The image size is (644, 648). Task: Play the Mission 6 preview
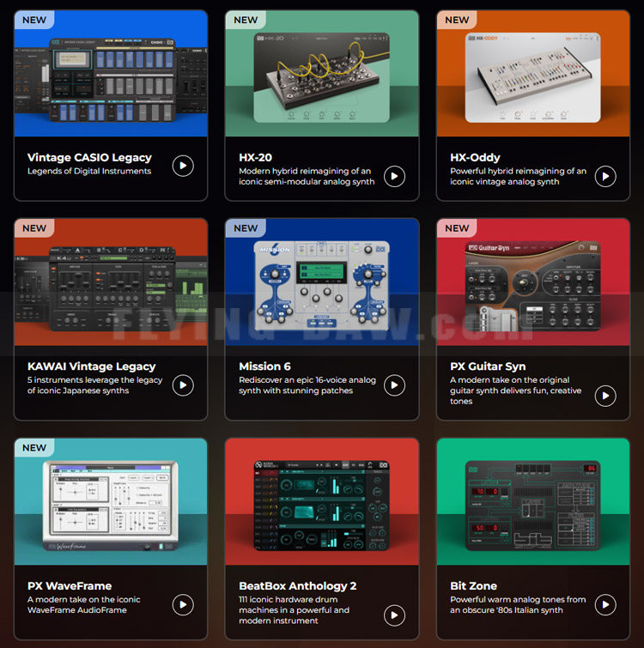pos(394,385)
